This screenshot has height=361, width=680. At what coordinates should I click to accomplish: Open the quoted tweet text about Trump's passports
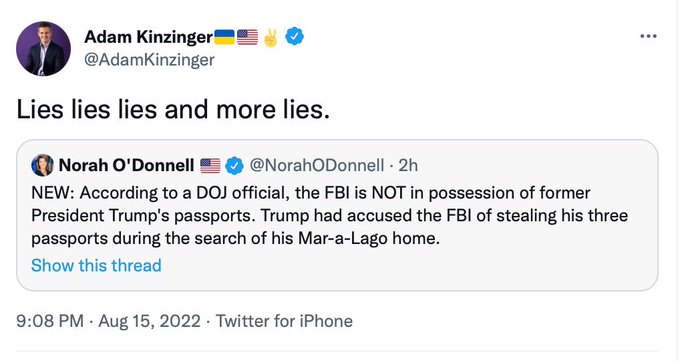330,216
